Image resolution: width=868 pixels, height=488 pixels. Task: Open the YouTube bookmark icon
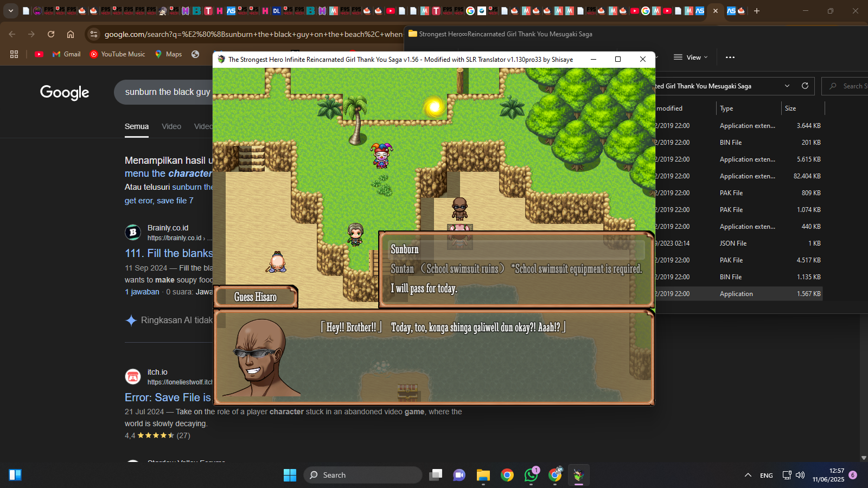coord(39,54)
